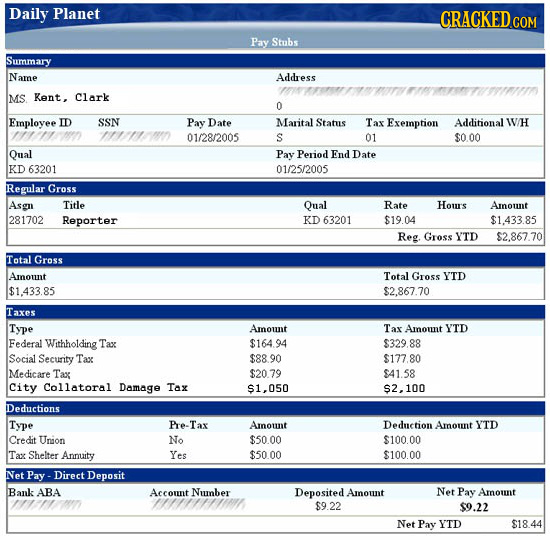Click the Total Gross section header
Image resolution: width=550 pixels, height=540 pixels.
(275, 260)
